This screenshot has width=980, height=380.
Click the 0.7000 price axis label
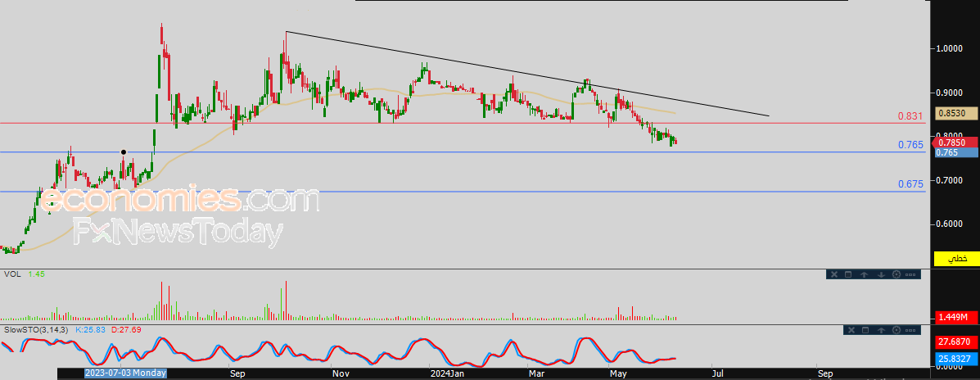click(950, 181)
